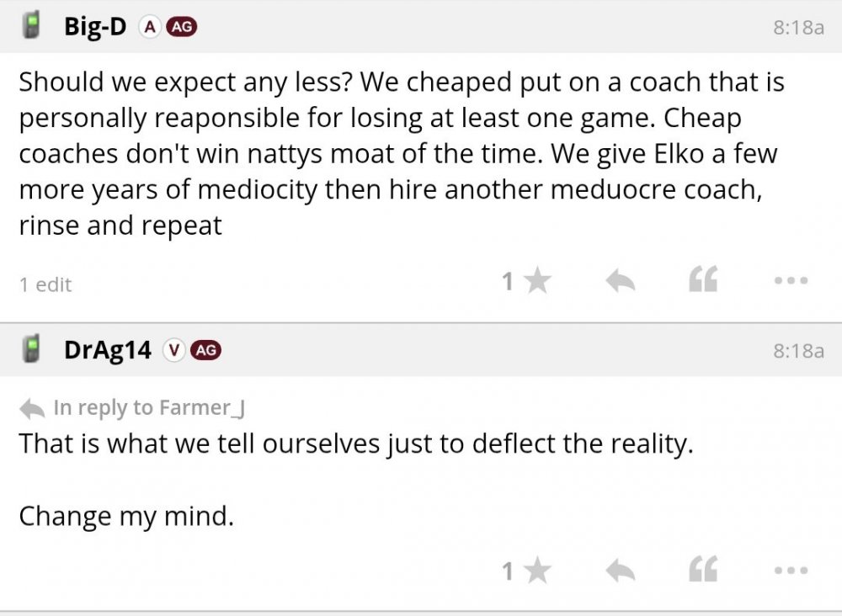View edit history via '1 edit'

click(x=45, y=284)
